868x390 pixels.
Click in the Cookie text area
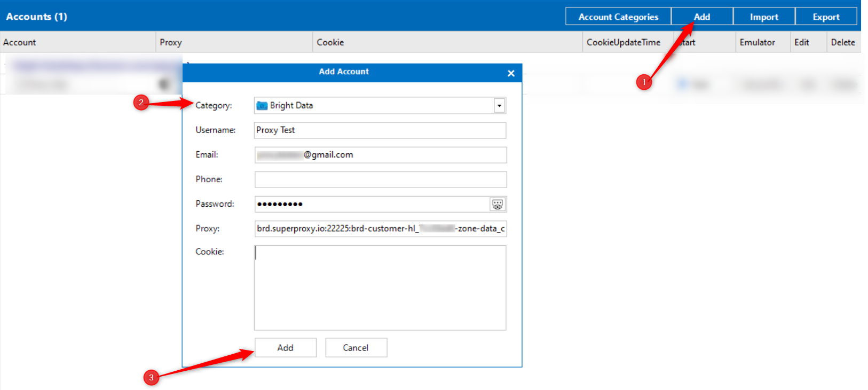[x=380, y=288]
